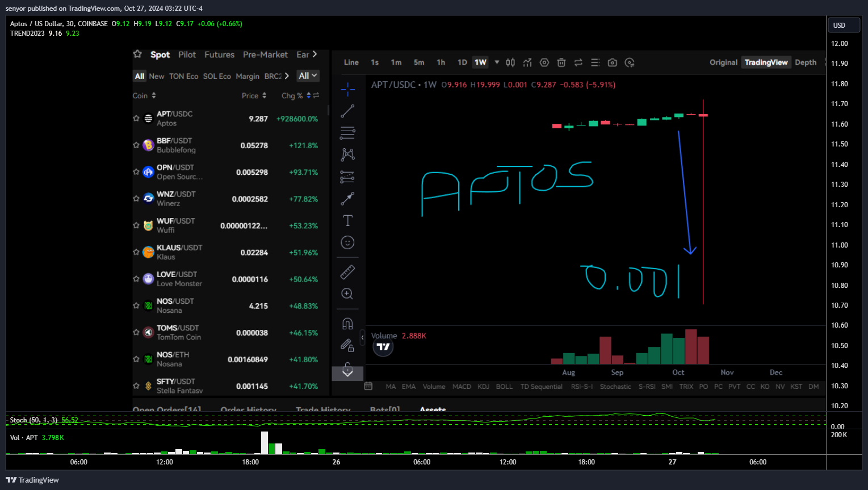The height and width of the screenshot is (490, 868).
Task: Select the 1m interval
Action: pos(396,62)
